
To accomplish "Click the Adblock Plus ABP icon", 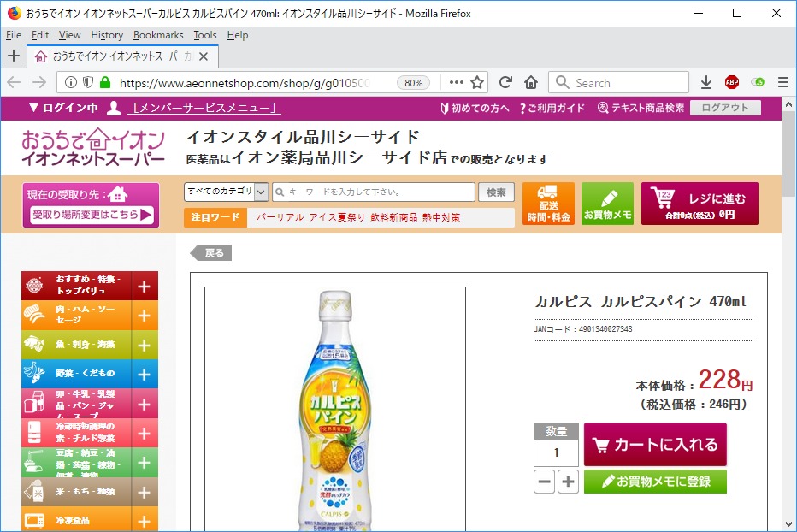I will [x=732, y=82].
